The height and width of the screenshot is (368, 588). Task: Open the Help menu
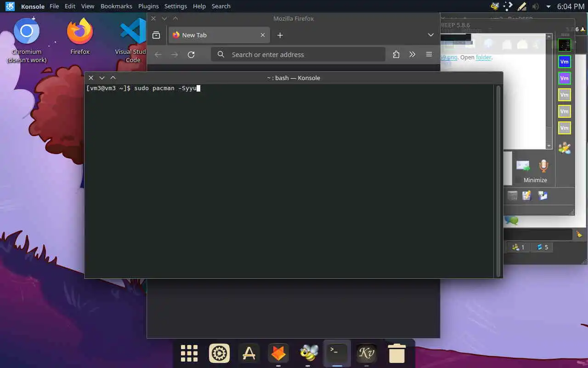coord(199,6)
